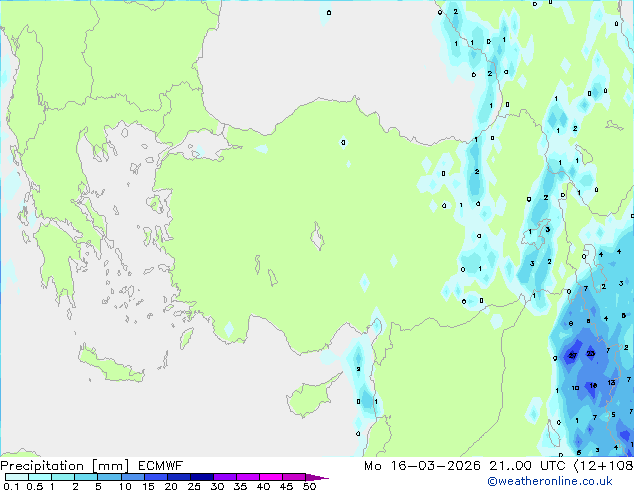Click the above-50 mm arrow legend tip

pos(317,477)
